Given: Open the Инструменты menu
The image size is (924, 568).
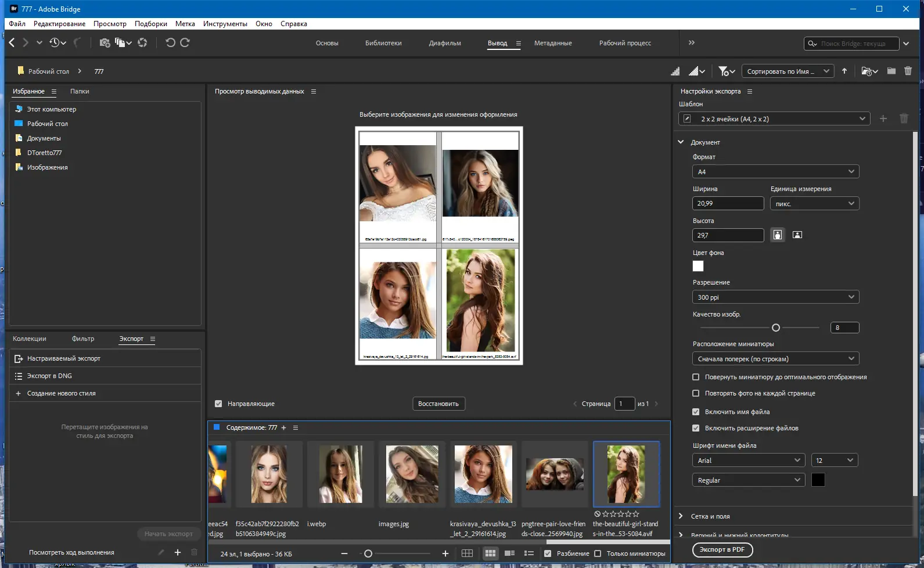Looking at the screenshot, I should click(x=225, y=24).
